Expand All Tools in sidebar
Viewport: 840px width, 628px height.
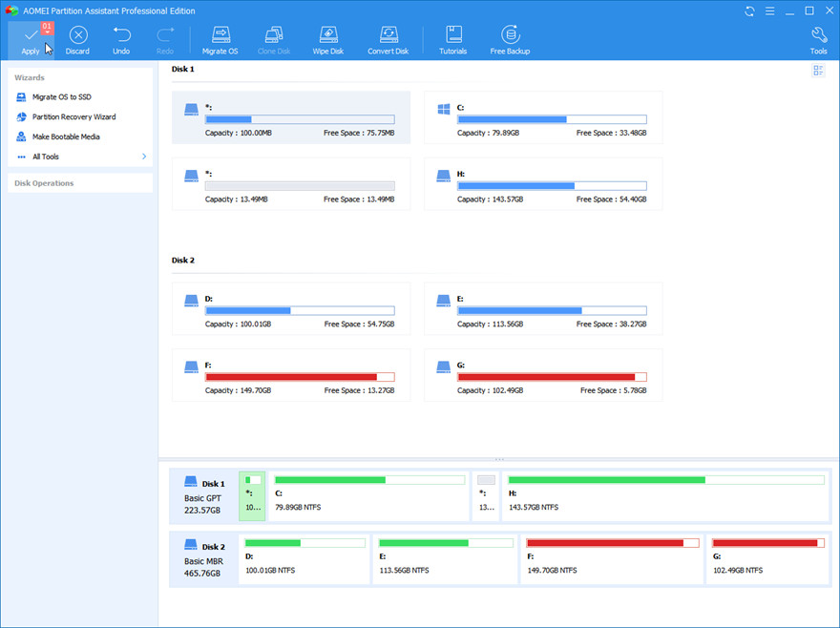pyautogui.click(x=80, y=157)
